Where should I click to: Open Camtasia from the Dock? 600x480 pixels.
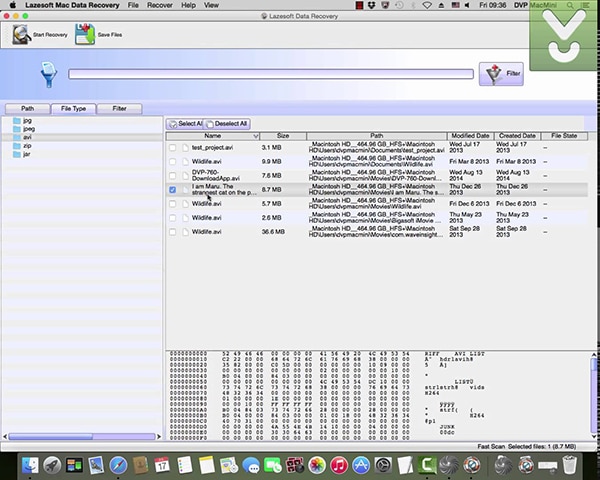pyautogui.click(x=427, y=465)
